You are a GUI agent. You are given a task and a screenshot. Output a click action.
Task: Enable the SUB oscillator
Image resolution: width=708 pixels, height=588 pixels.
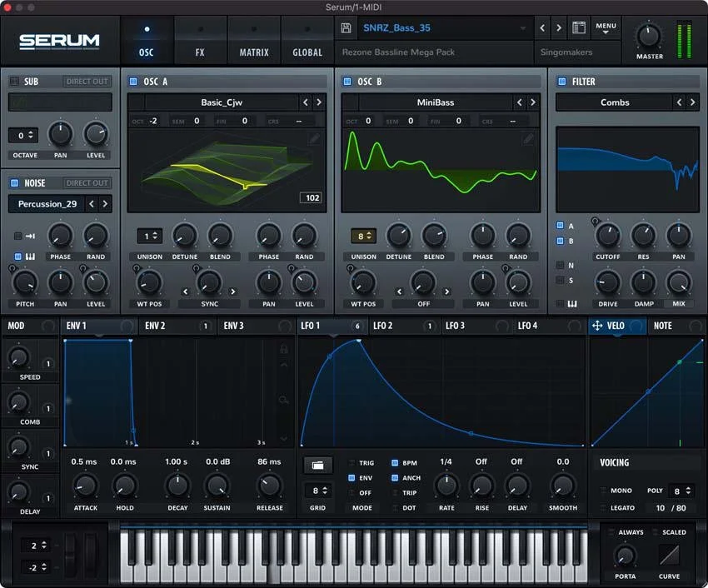[14, 82]
